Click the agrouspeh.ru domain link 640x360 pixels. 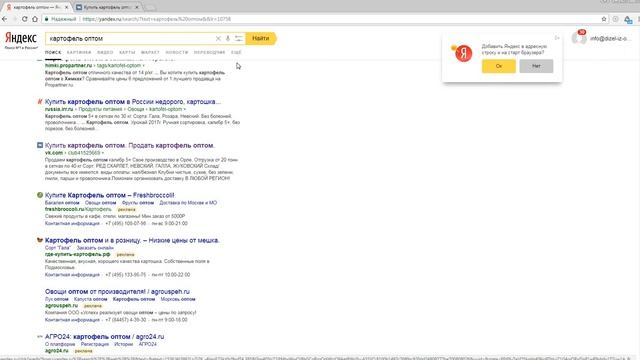tap(61, 305)
